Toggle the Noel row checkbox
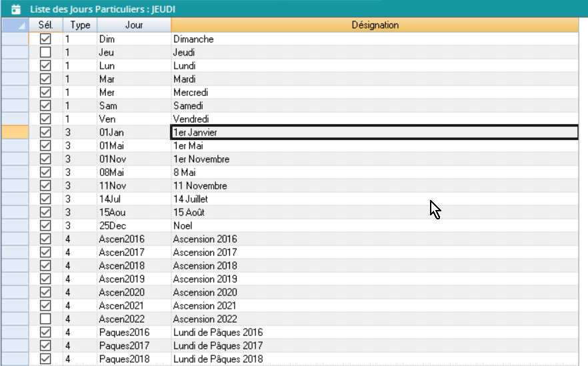Screen dimensions: 588x366 tap(45, 226)
